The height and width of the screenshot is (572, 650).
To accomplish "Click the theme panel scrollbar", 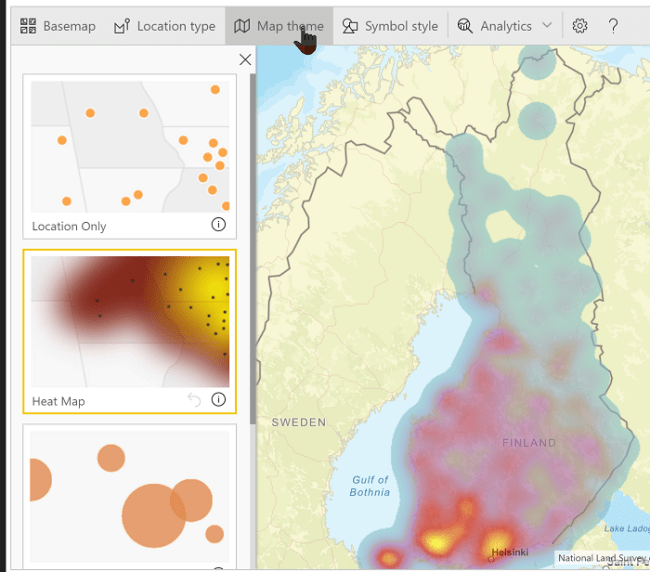I will 252,250.
